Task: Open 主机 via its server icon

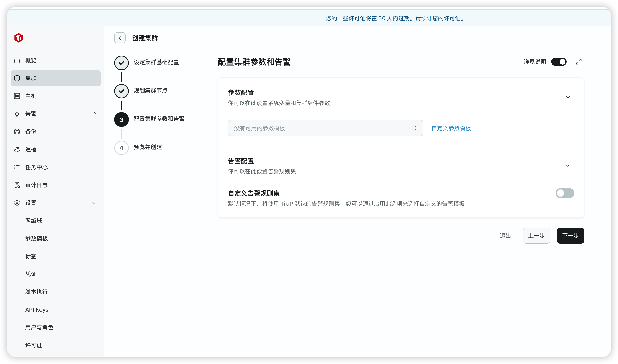Action: [x=17, y=96]
